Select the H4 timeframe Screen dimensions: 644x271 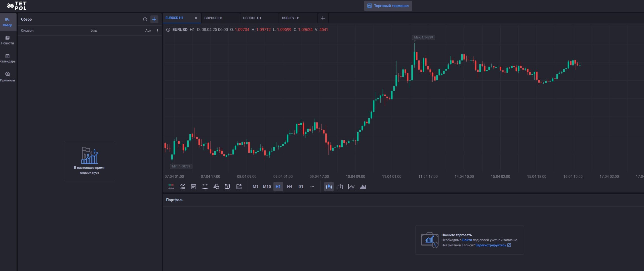[289, 187]
